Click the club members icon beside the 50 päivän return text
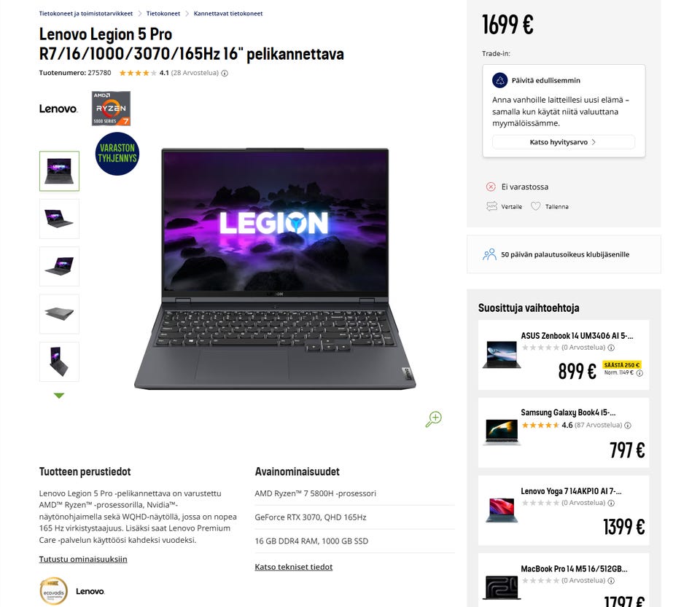Screen dimensions: 700x607 pos(489,254)
